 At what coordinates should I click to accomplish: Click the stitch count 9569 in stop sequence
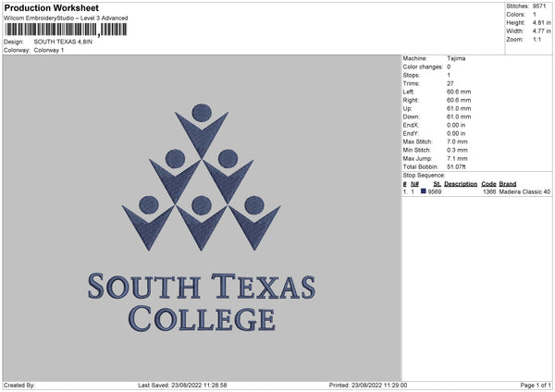[x=435, y=191]
